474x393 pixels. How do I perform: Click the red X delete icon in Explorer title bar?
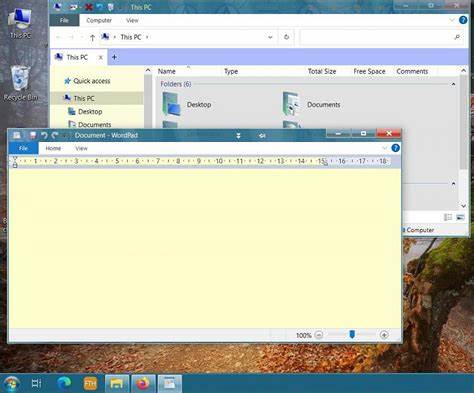pos(89,7)
